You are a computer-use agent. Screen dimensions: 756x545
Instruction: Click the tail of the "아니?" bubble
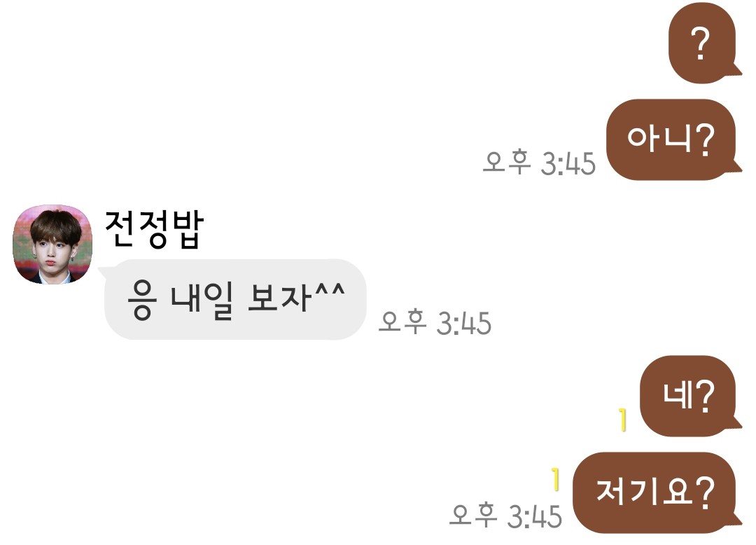(x=738, y=165)
